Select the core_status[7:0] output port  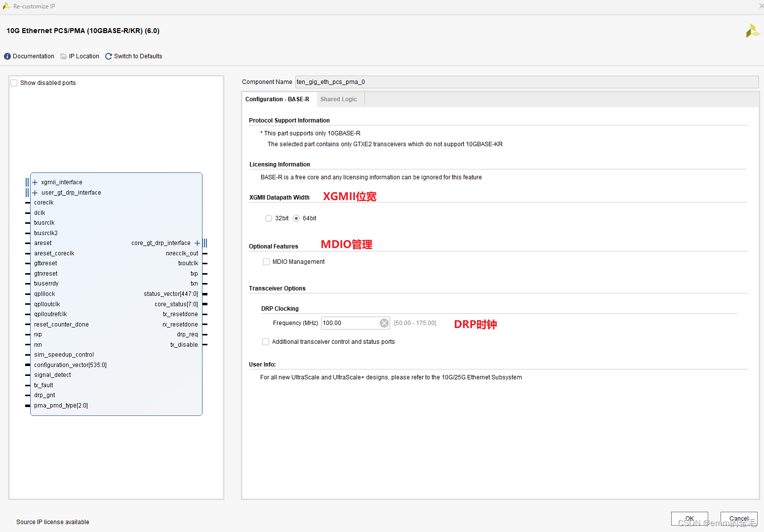176,304
